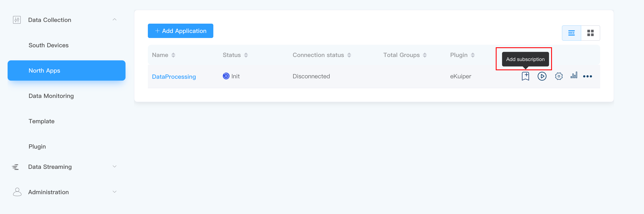Open South Devices menu item
The width and height of the screenshot is (644, 214).
(x=48, y=45)
